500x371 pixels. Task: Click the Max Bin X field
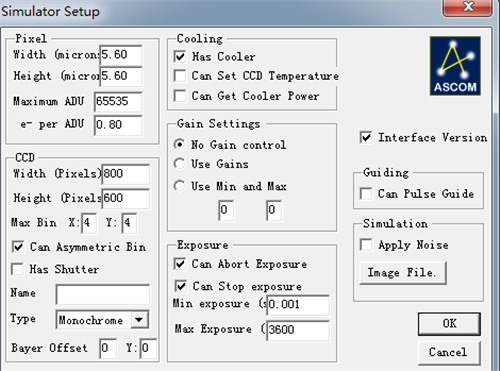(x=89, y=223)
